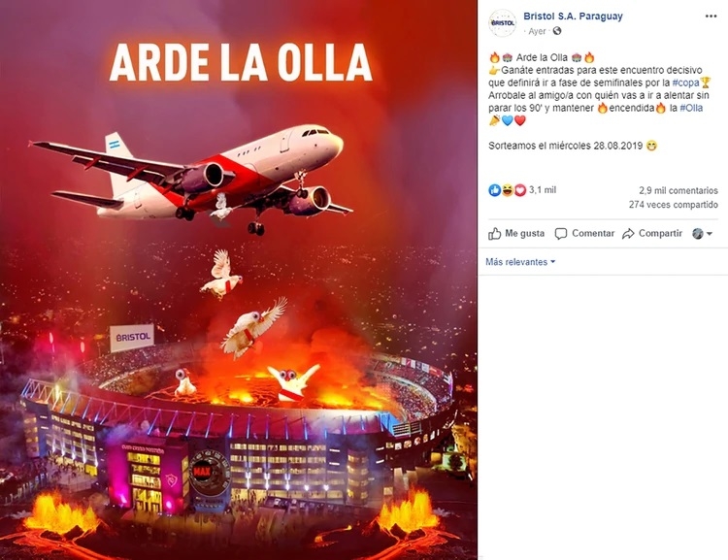Screen dimensions: 728x560
Task: Click the thumbs-up Like reaction icon
Action: 494,190
